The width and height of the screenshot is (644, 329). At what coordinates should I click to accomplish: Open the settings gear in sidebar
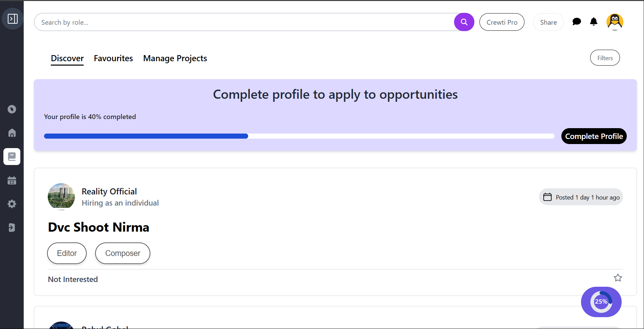(x=12, y=204)
